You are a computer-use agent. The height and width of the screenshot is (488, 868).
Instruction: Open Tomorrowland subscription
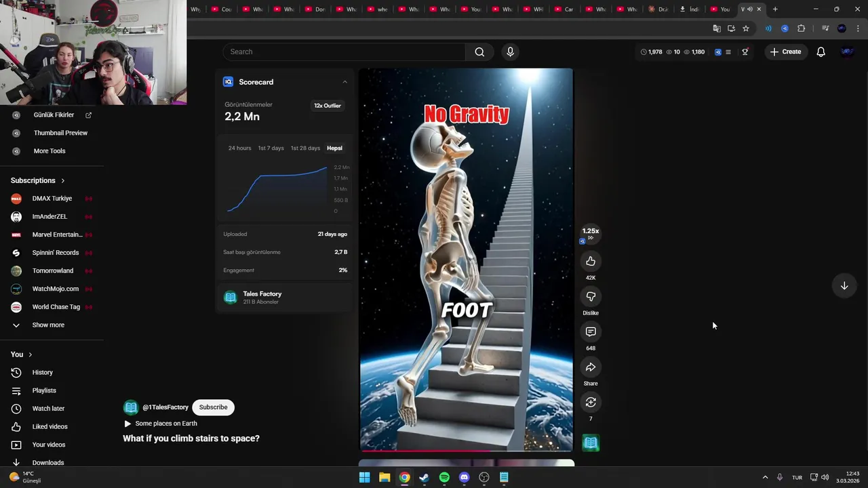pos(52,270)
